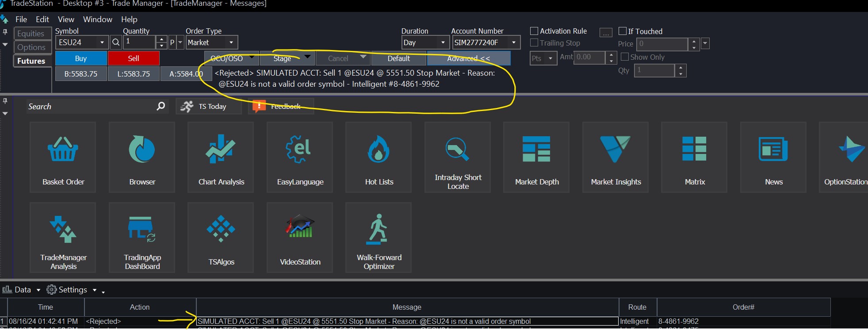The height and width of the screenshot is (330, 868).
Task: Click the red Sell button
Action: 134,58
